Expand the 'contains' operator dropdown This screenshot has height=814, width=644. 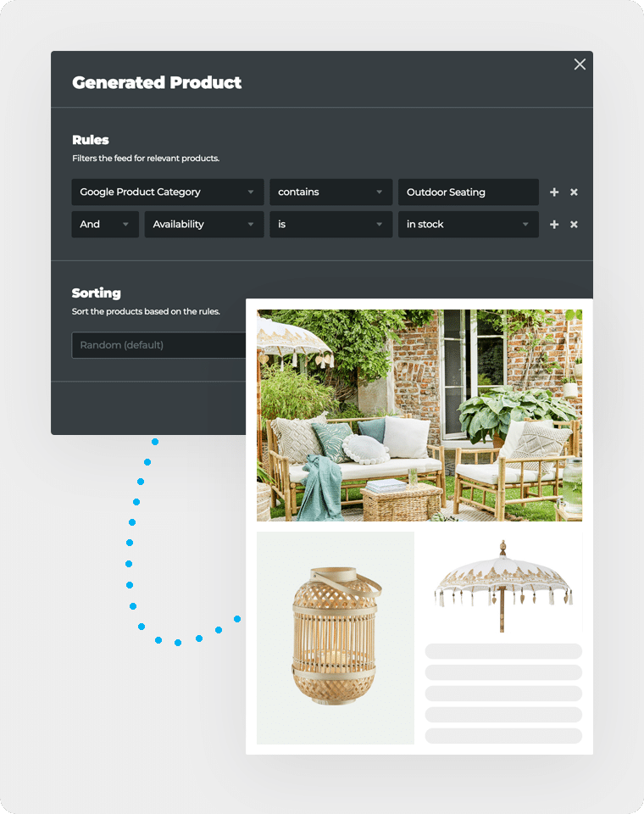[330, 192]
